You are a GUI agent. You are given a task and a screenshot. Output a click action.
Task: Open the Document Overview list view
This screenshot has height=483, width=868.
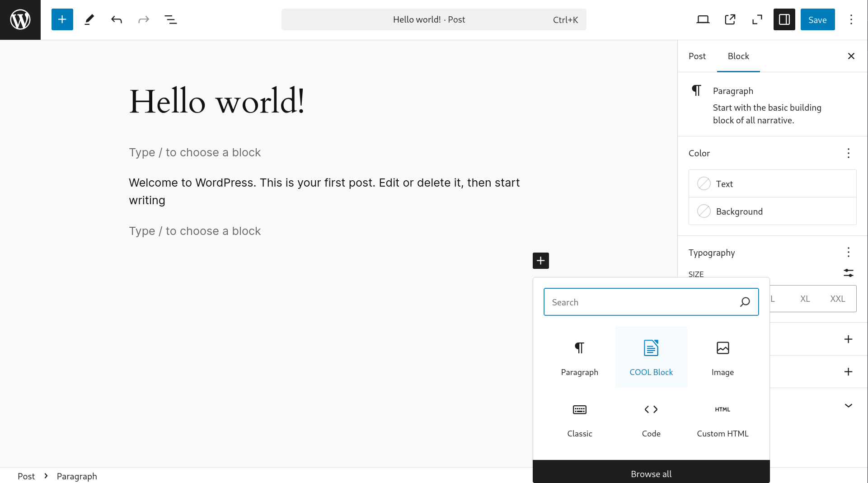click(x=171, y=20)
